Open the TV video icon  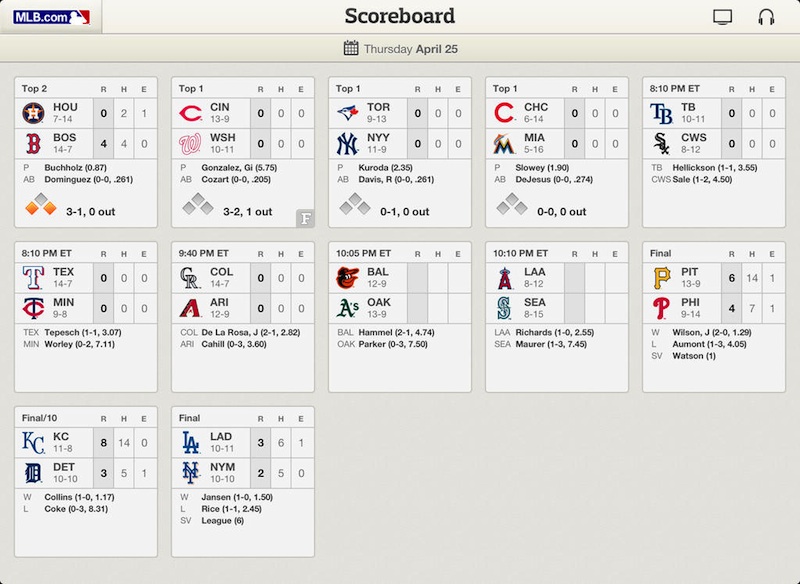pyautogui.click(x=722, y=17)
